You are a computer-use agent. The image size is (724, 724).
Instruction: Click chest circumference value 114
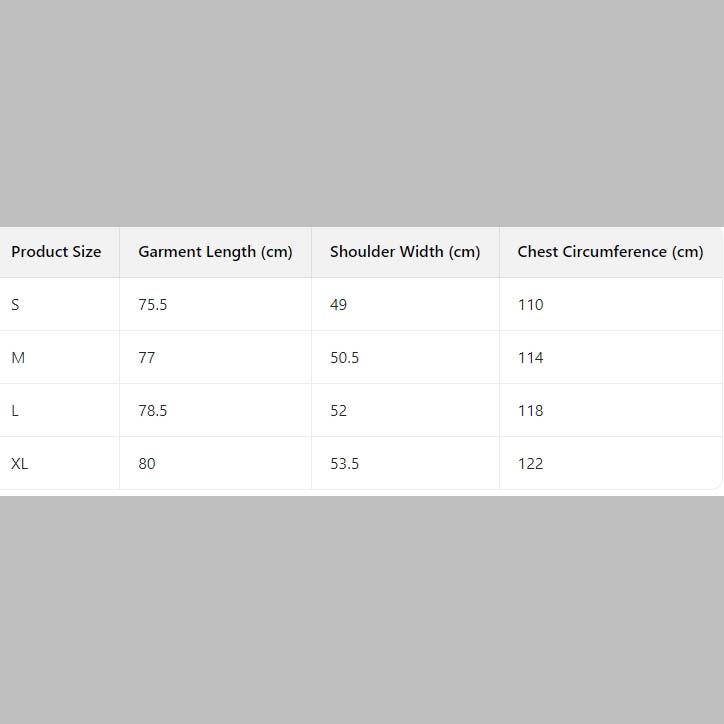tap(531, 358)
